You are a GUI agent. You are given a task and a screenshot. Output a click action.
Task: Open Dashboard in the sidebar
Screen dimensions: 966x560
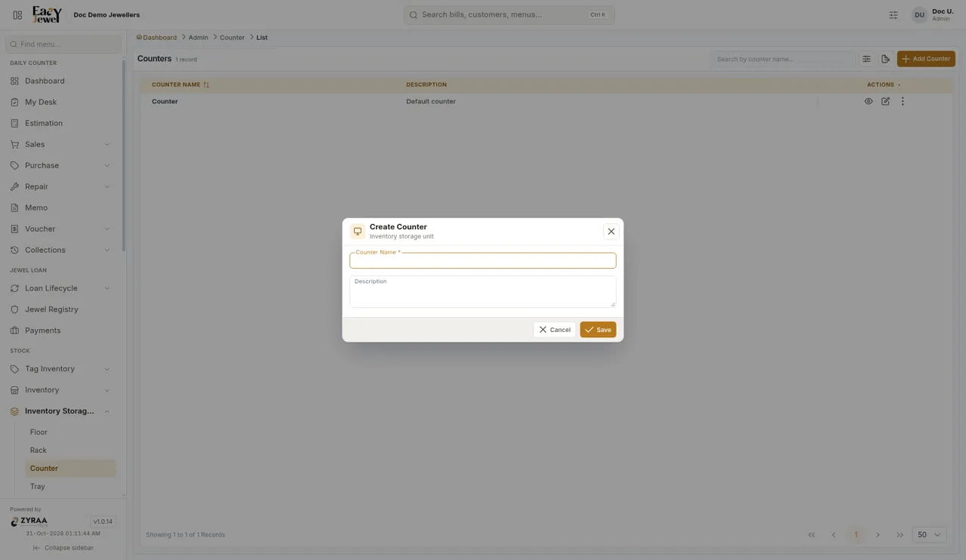coord(62,81)
